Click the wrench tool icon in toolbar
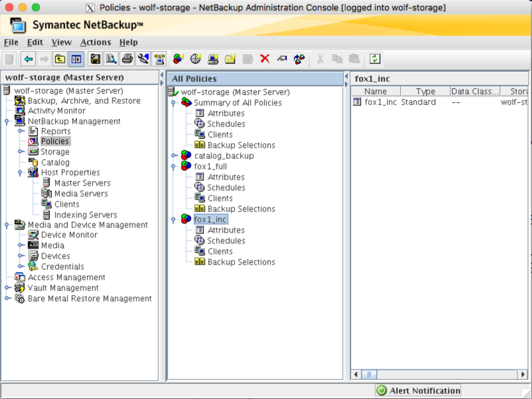 (143, 59)
